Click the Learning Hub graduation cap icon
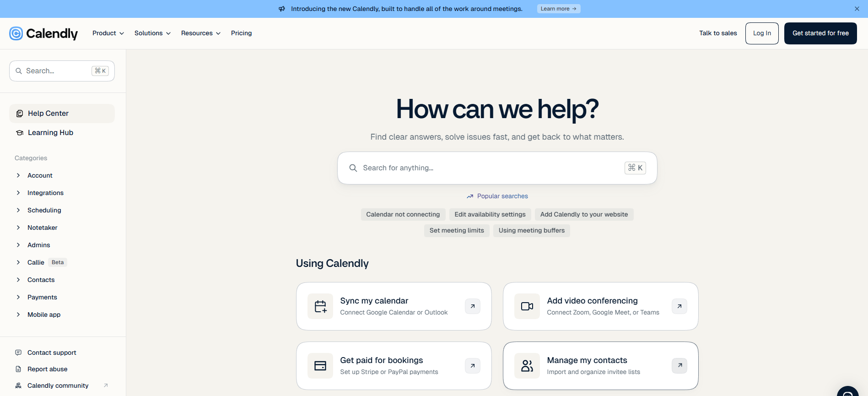 (x=20, y=133)
